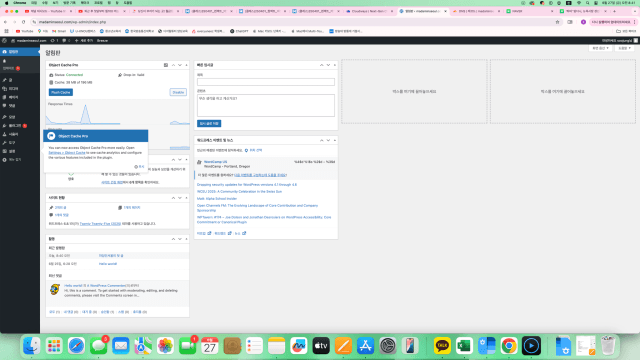Click the Object Cache Pro widget settings icon
Image resolution: width=640 pixels, height=360 pixels.
pyautogui.click(x=166, y=65)
